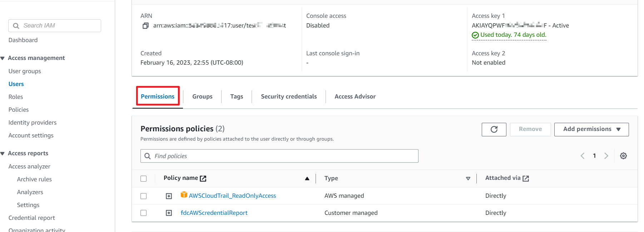Open the Access Advisor tab
The height and width of the screenshot is (232, 644).
click(355, 96)
